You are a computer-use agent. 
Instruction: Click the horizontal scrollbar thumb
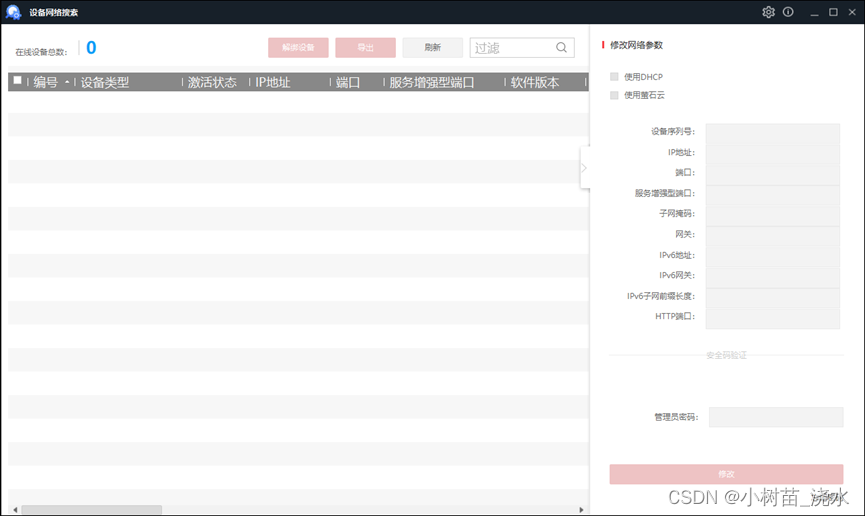click(x=92, y=510)
